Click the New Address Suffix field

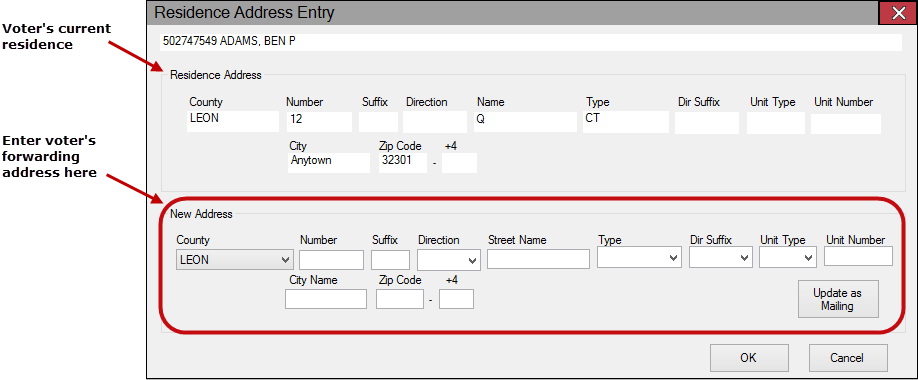391,259
